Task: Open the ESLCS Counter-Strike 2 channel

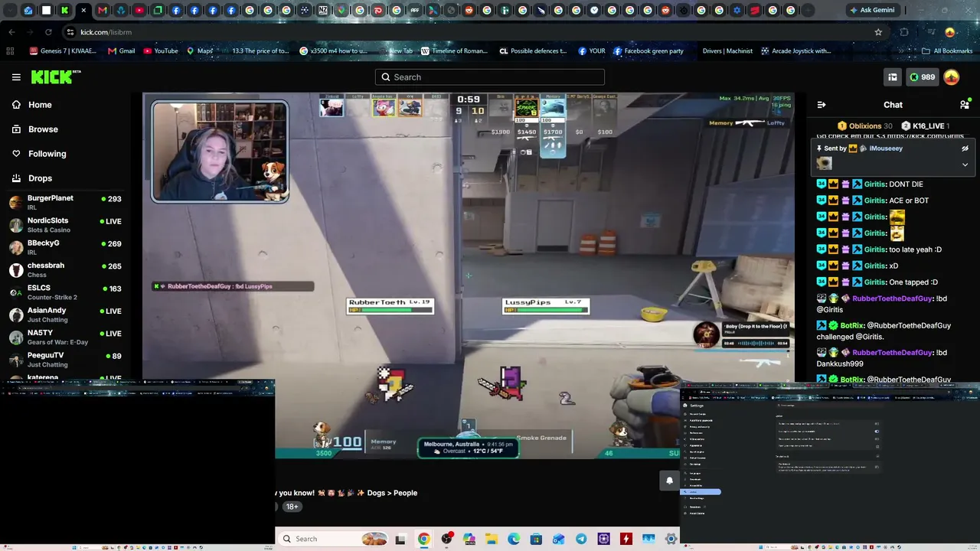Action: 65,292
